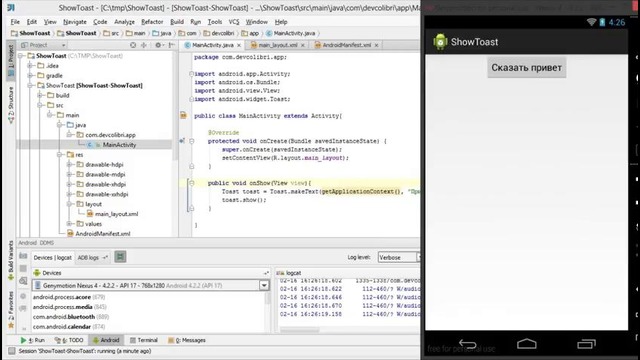Image resolution: width=640 pixels, height=360 pixels.
Task: Click the status bar corner icon
Action: pos(12,351)
